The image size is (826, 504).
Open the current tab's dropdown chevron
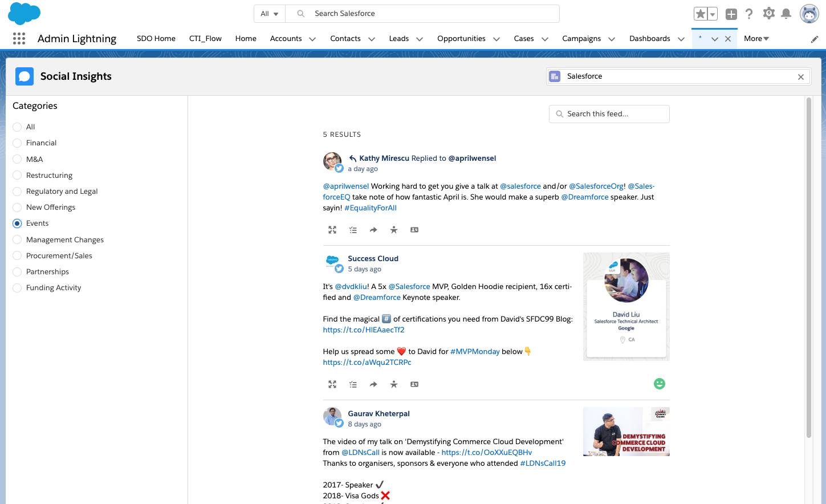pos(714,39)
